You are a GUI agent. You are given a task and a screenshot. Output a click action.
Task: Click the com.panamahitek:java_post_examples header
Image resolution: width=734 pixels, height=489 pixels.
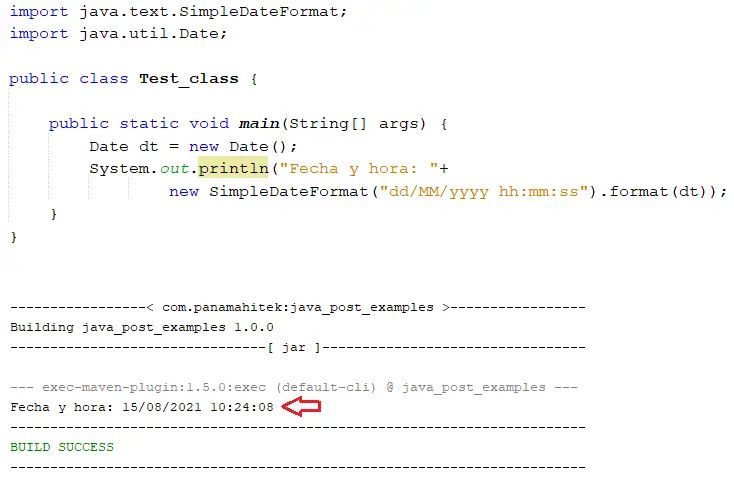[298, 307]
